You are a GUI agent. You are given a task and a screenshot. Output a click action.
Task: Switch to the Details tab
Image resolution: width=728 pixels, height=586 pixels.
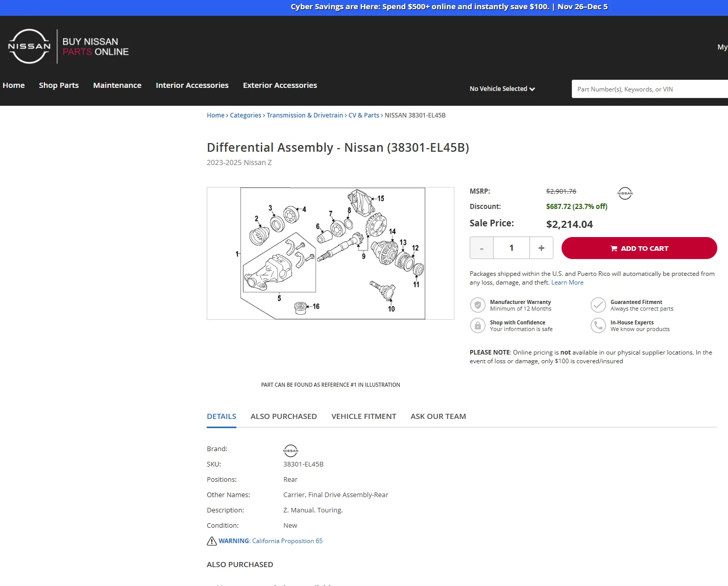222,416
